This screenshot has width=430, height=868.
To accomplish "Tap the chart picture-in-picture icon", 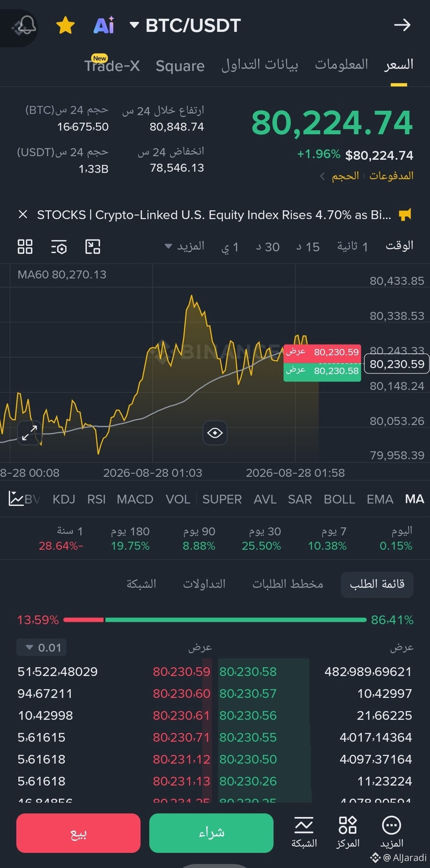I will (x=93, y=247).
